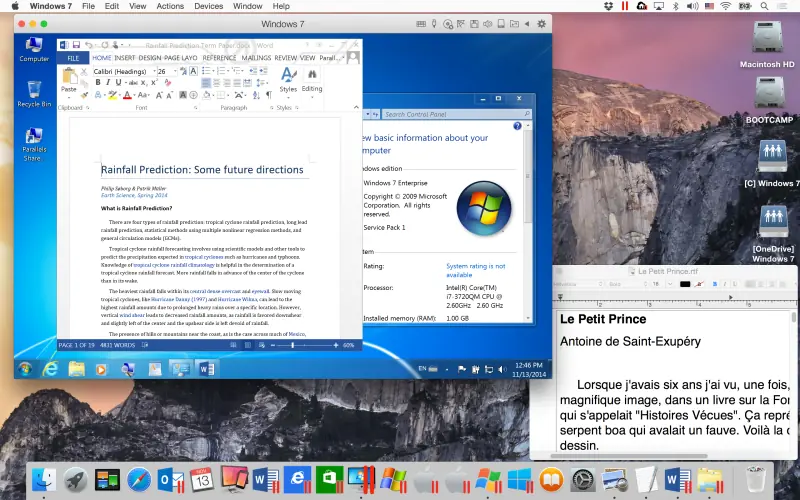Click Windows Media Player taskbar icon

[101, 368]
